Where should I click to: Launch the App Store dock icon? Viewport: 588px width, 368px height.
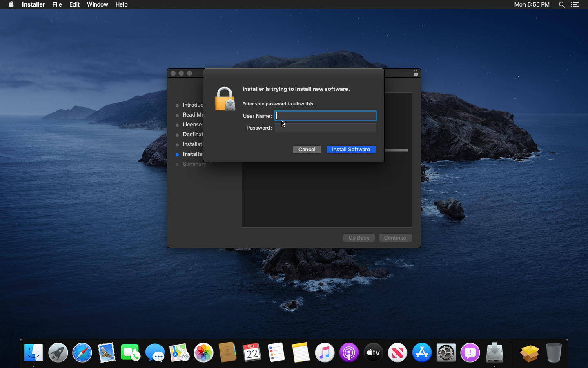[422, 352]
